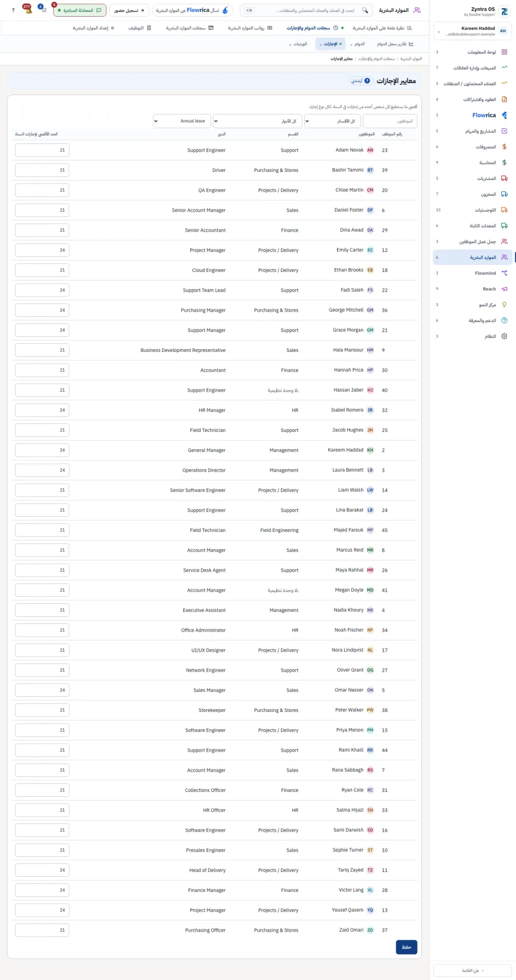The image size is (516, 980).
Task: Click the تسجيل حضور check-in button
Action: 129,10
